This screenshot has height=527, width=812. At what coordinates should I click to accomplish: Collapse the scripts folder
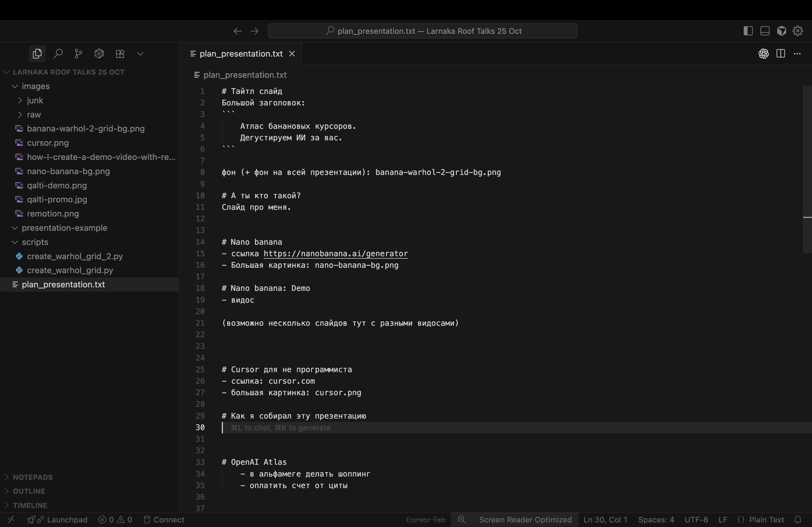35,242
